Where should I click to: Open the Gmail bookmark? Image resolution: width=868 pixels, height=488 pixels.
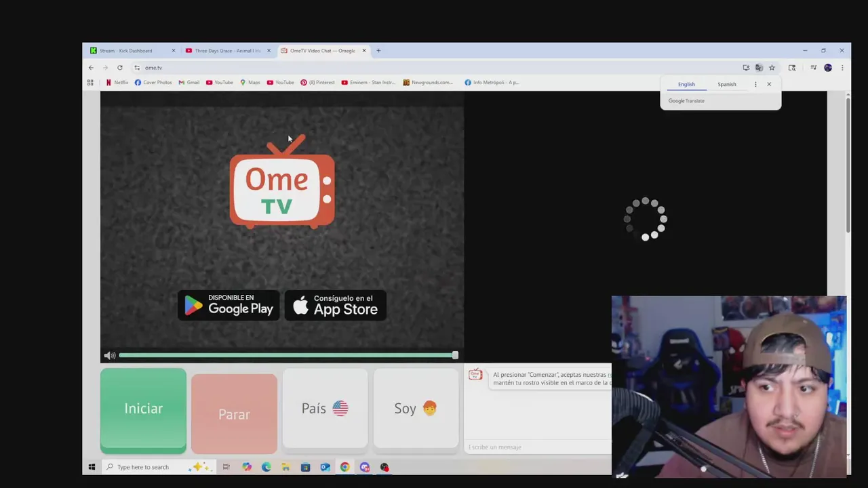(189, 83)
